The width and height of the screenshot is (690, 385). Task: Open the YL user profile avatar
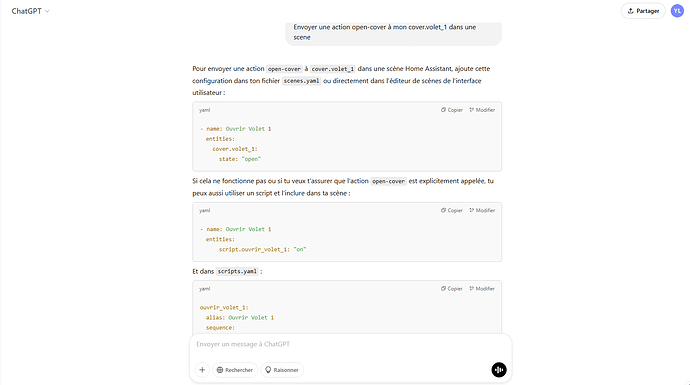pos(677,11)
